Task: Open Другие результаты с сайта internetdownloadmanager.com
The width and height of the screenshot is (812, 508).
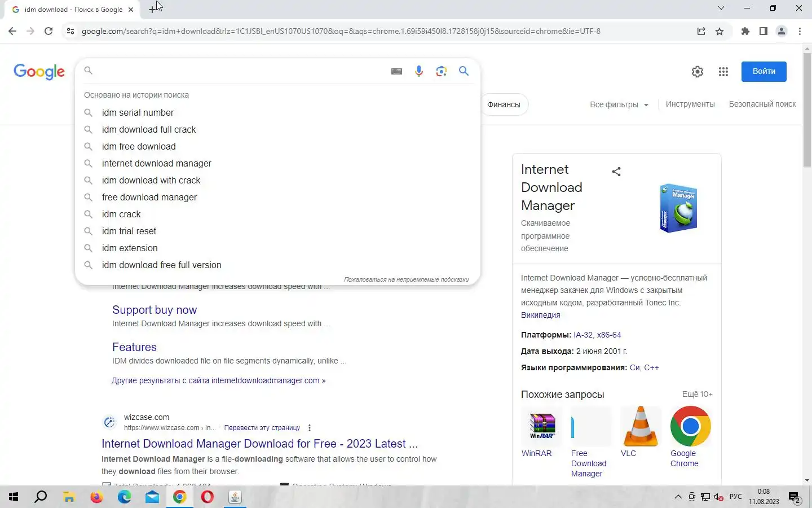Action: pos(219,380)
